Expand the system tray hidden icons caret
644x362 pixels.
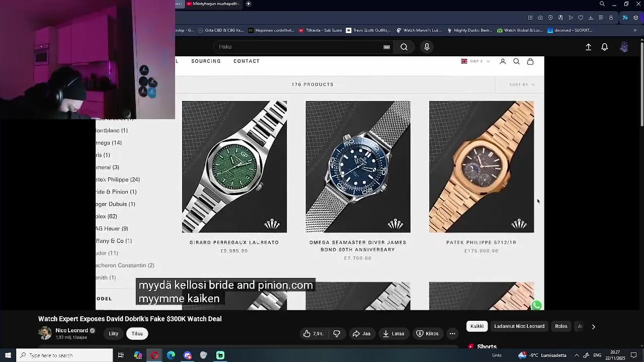point(577,355)
